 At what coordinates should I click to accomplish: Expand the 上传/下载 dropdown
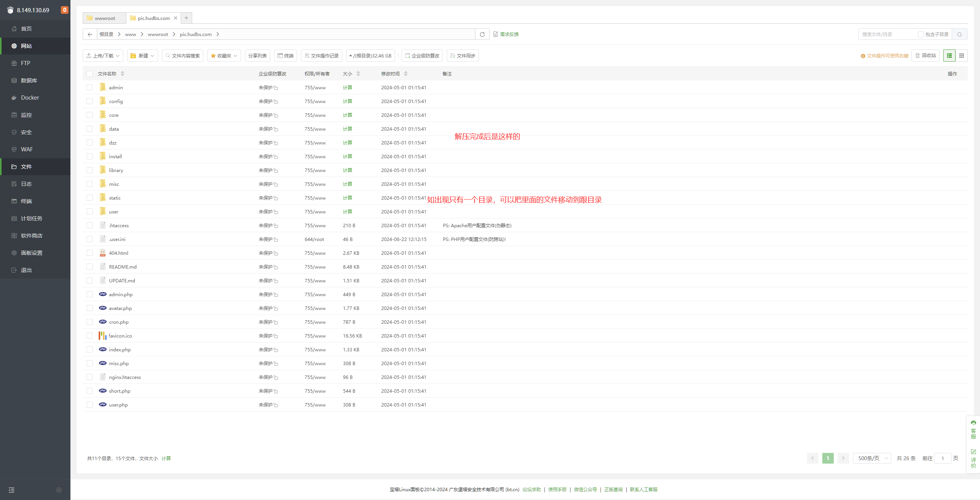tap(103, 56)
